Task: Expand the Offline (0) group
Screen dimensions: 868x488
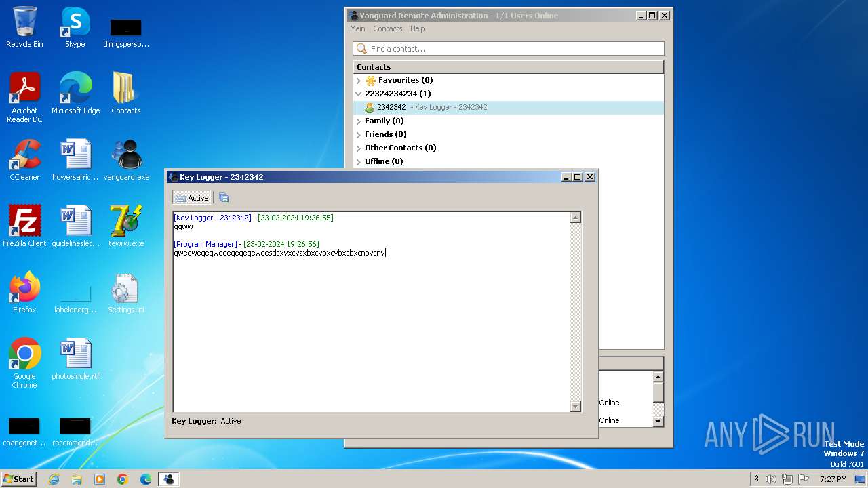Action: pos(359,161)
